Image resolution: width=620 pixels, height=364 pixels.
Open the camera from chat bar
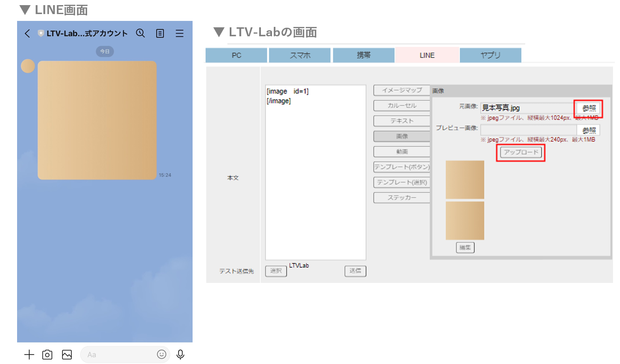pyautogui.click(x=47, y=355)
